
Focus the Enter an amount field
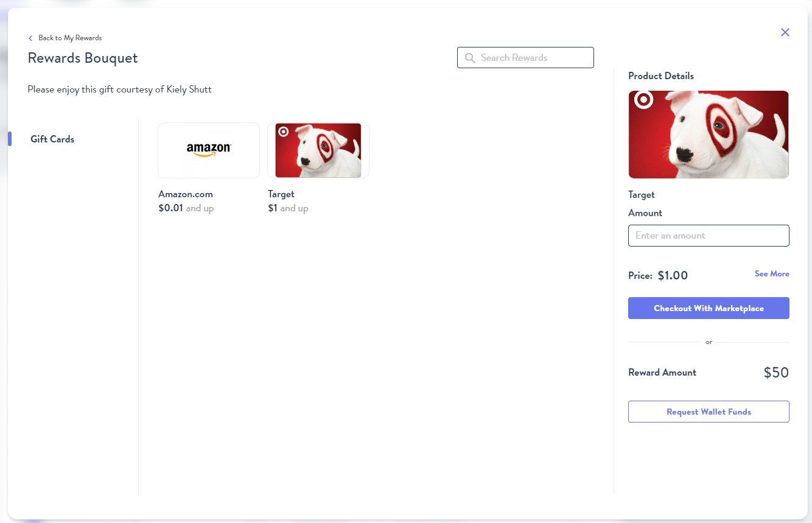tap(709, 236)
